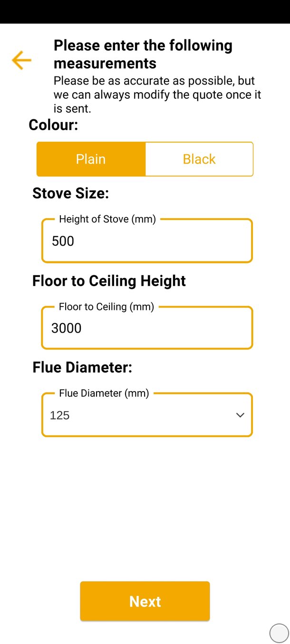Tap the orange back arrow

point(21,60)
